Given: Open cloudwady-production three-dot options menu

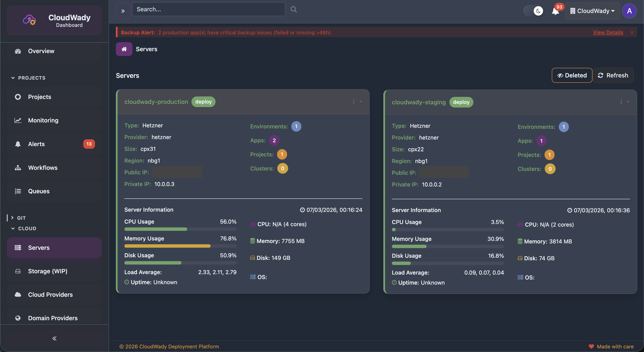Looking at the screenshot, I should coord(354,102).
